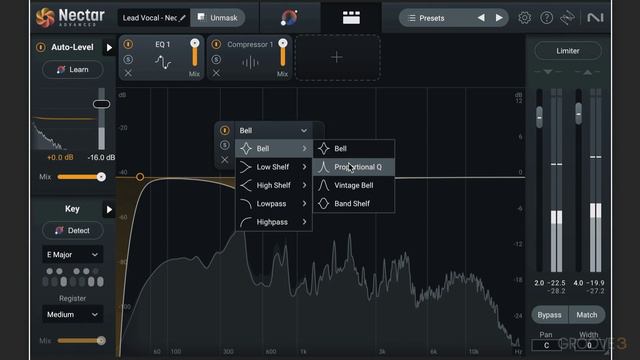The image size is (640, 360).
Task: Click the EQ 1 Mix slider knob
Action: (195, 43)
